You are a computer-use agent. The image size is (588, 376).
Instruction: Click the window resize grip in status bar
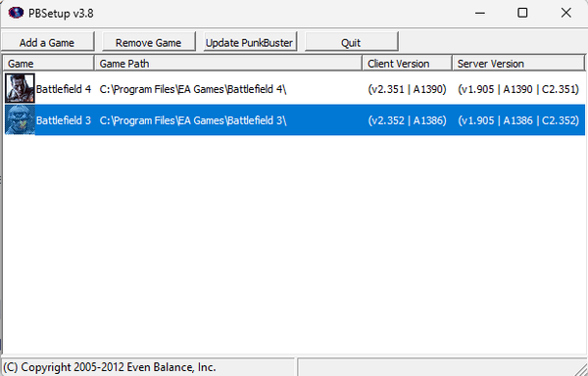[x=580, y=368]
